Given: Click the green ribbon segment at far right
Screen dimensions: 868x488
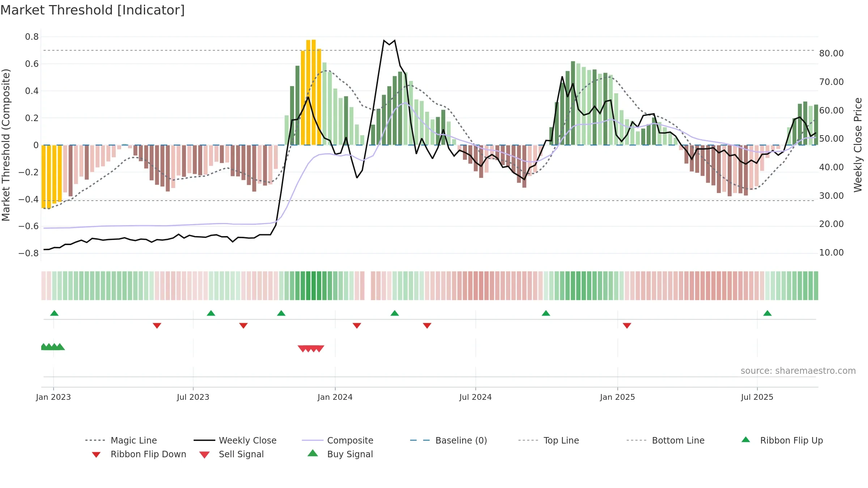Looking at the screenshot, I should (x=816, y=286).
